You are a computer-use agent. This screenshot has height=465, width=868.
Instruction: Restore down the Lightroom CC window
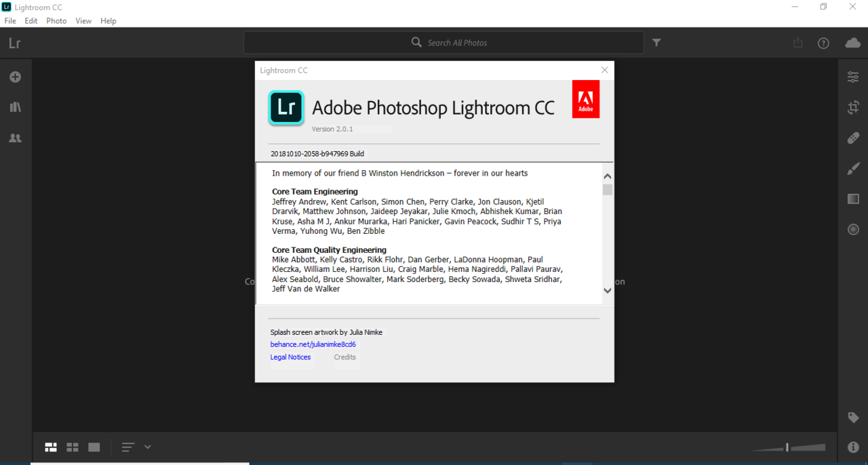point(823,7)
